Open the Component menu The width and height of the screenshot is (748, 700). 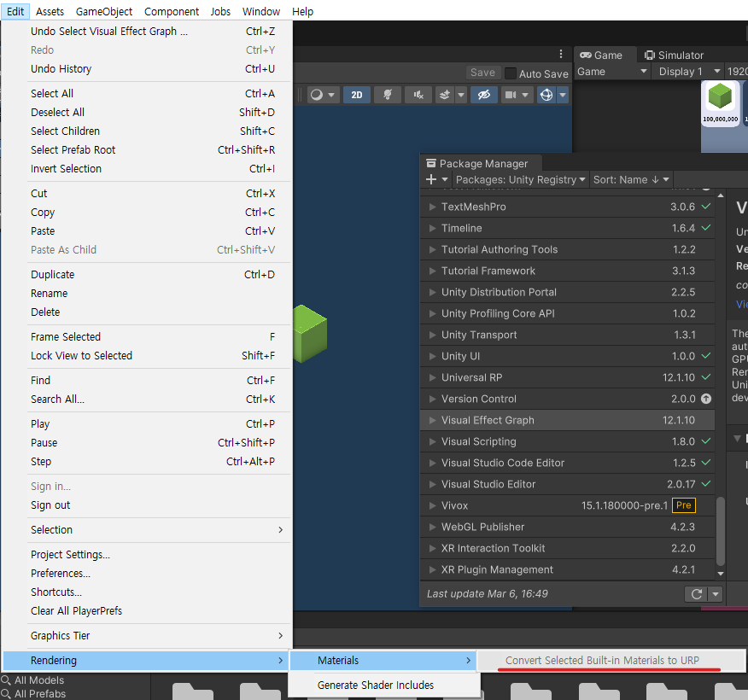point(172,11)
